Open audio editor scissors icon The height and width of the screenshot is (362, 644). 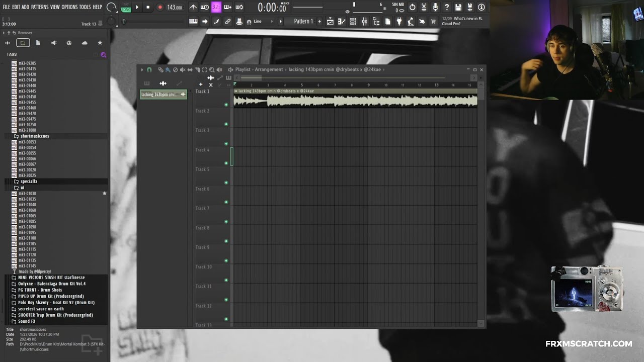(x=424, y=7)
